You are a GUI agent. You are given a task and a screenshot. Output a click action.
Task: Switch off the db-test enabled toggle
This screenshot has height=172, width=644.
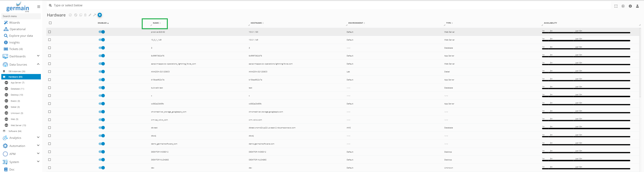point(102,128)
